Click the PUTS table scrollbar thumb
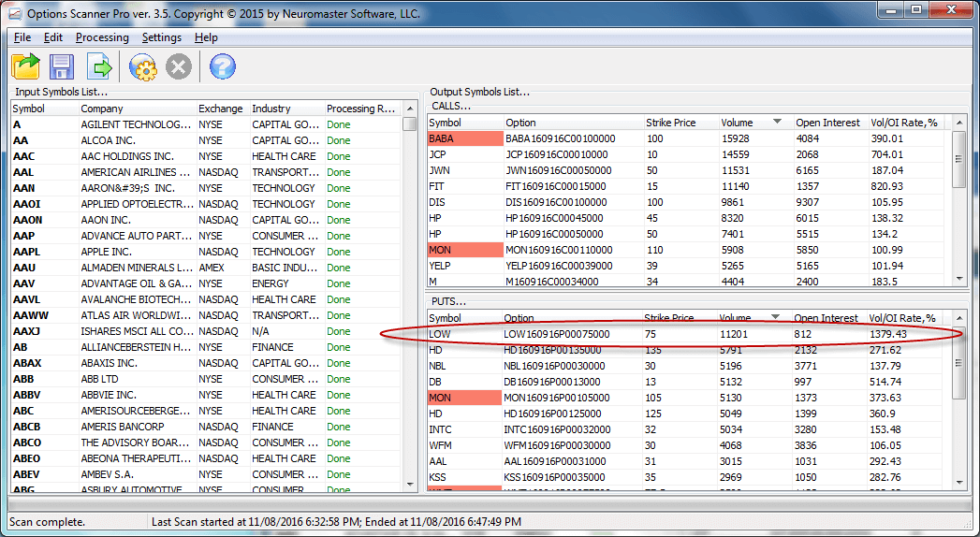Image resolution: width=980 pixels, height=537 pixels. [x=959, y=363]
